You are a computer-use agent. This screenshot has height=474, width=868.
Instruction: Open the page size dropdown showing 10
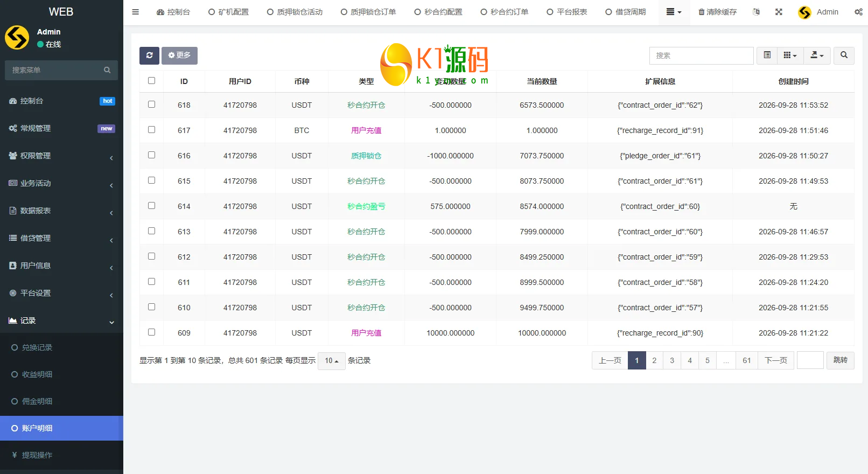tap(332, 361)
